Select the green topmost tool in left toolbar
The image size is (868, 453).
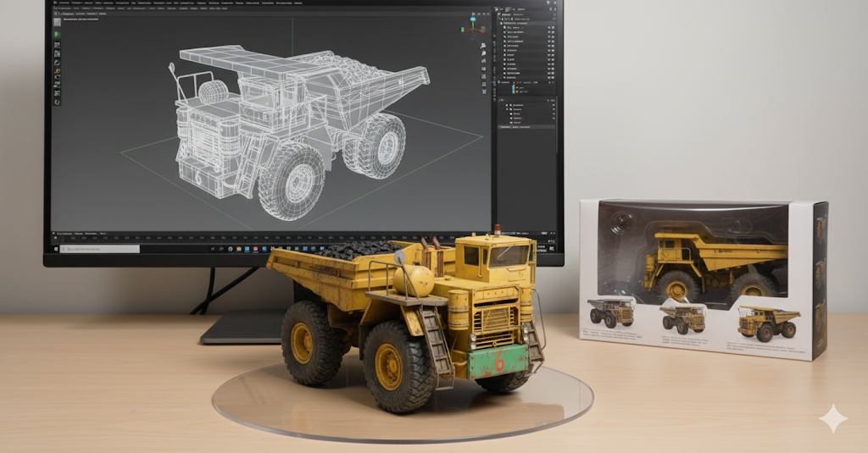pos(57,35)
